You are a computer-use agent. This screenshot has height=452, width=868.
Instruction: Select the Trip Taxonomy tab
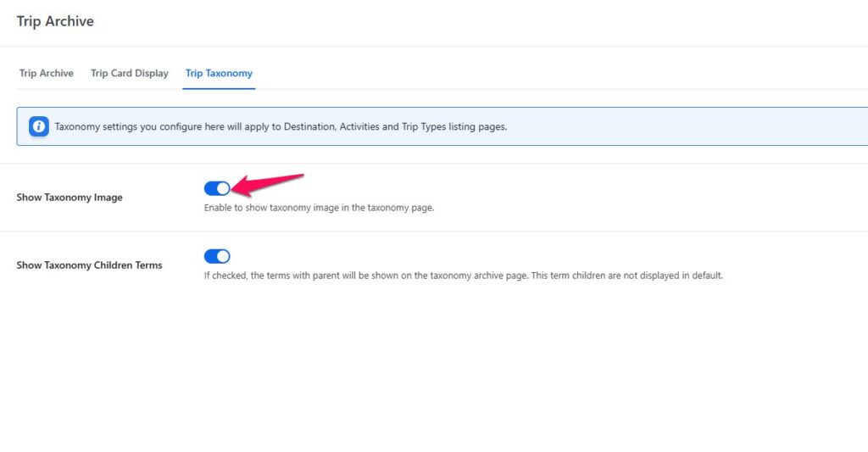click(219, 73)
